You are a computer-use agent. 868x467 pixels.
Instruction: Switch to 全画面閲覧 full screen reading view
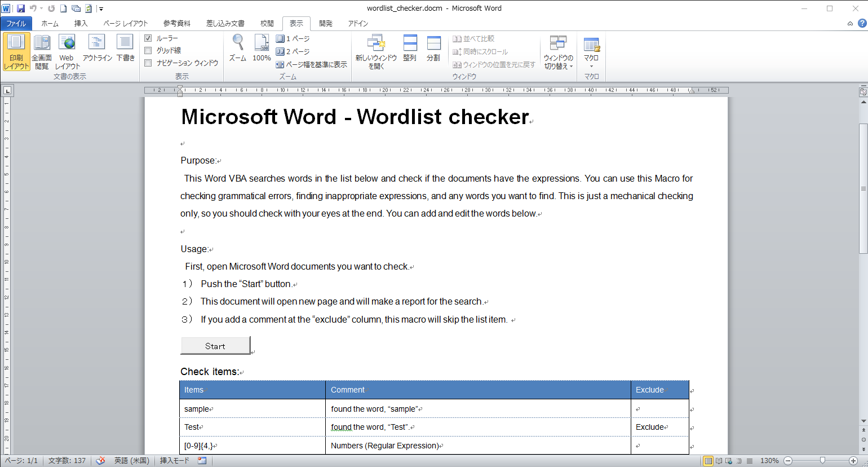pos(42,51)
